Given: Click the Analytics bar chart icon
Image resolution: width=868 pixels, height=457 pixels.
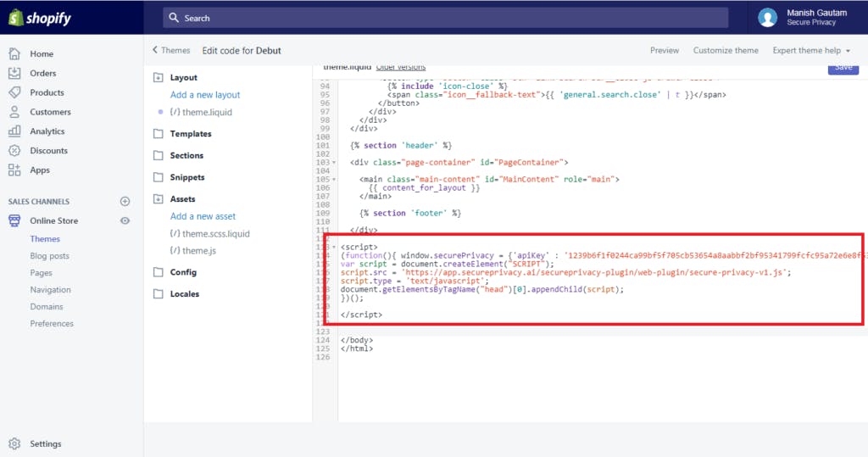Looking at the screenshot, I should (x=14, y=131).
